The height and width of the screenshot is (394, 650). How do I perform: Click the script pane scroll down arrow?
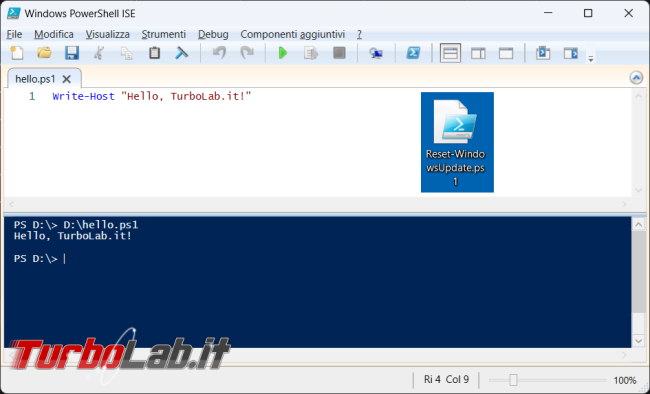pyautogui.click(x=638, y=190)
